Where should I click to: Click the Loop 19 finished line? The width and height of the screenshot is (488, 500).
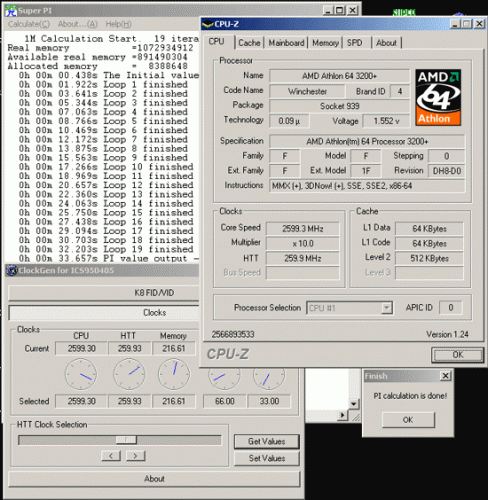coord(106,249)
